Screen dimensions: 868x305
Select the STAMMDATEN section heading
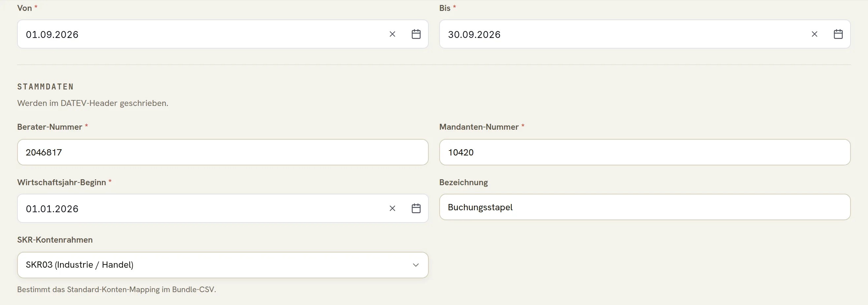coord(46,87)
